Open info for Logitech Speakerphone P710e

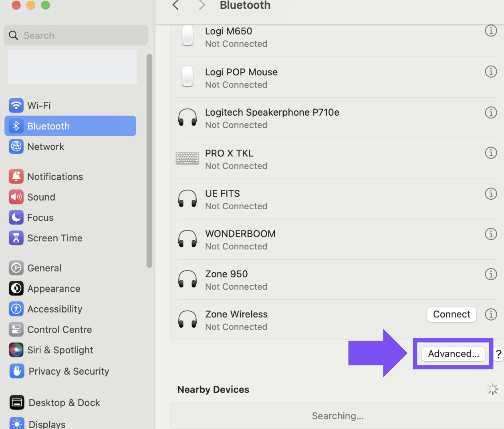pos(491,112)
